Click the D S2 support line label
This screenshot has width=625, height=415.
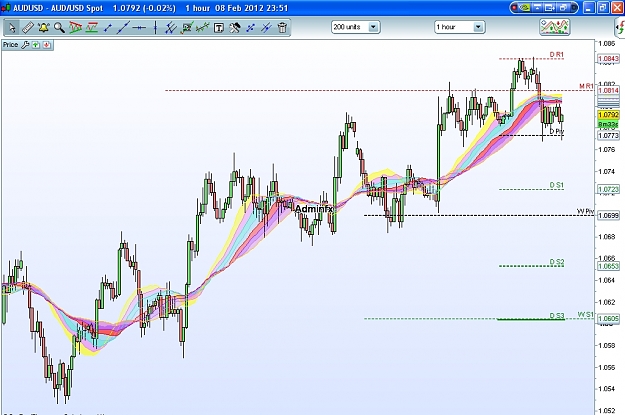point(556,262)
